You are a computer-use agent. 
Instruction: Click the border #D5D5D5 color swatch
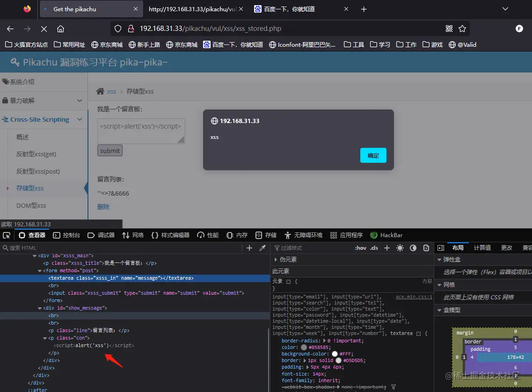338,361
